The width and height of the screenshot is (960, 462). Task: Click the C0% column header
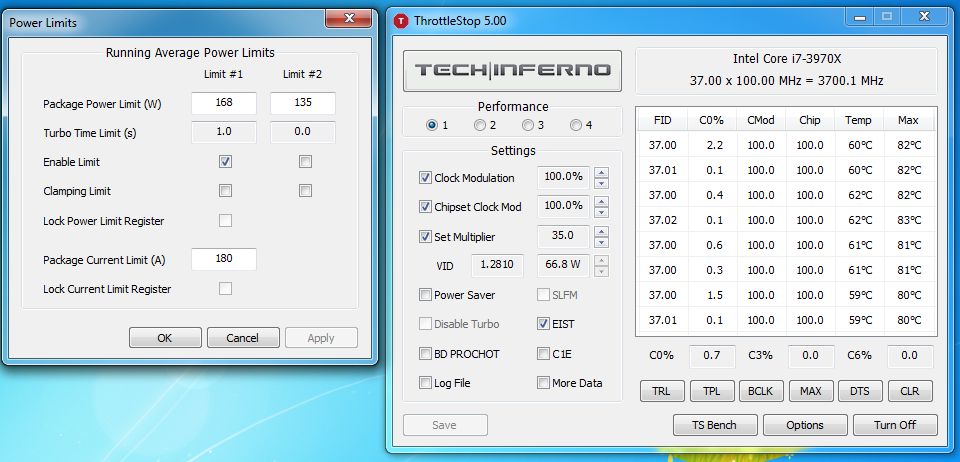click(711, 120)
